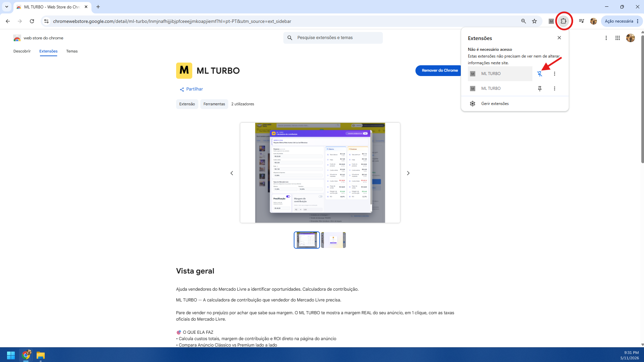The image size is (644, 362).
Task: Focus the Pesquise extensões e temas search box
Action: [333, 38]
